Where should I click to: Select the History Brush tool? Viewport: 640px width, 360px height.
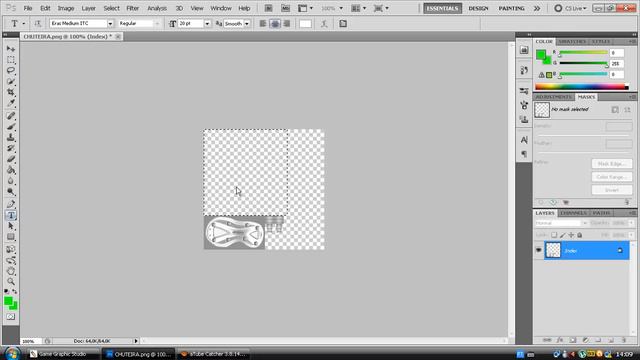[x=11, y=149]
